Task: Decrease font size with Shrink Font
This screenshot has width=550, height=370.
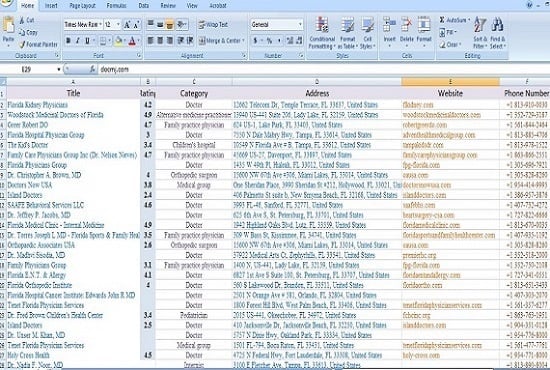Action: pyautogui.click(x=136, y=25)
